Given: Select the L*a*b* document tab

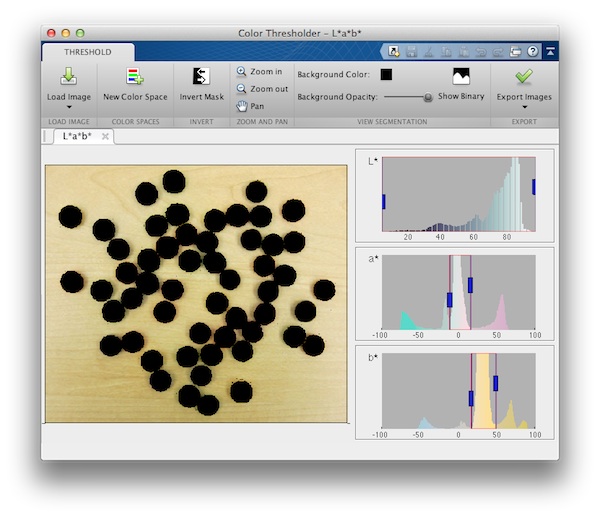Looking at the screenshot, I should [x=76, y=136].
